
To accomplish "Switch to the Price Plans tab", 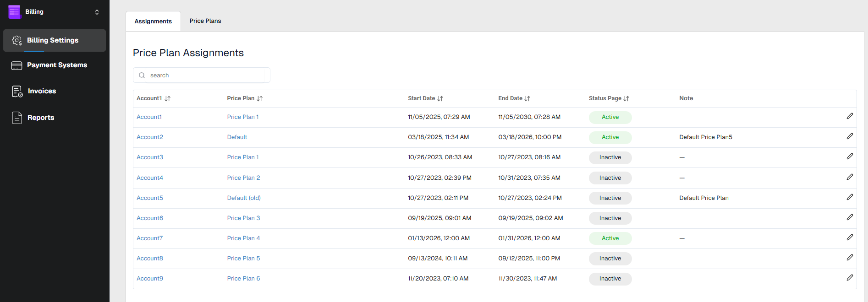I will tap(205, 21).
